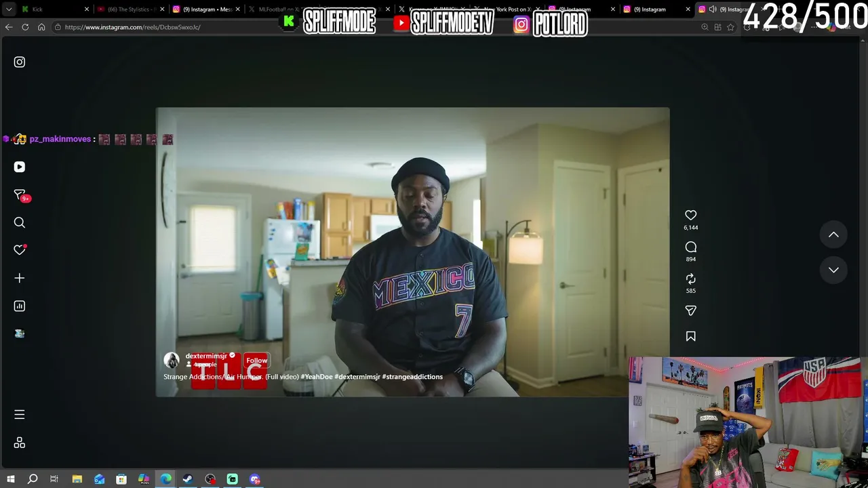This screenshot has height=488, width=868.
Task: View site information lock icon
Action: [x=58, y=27]
